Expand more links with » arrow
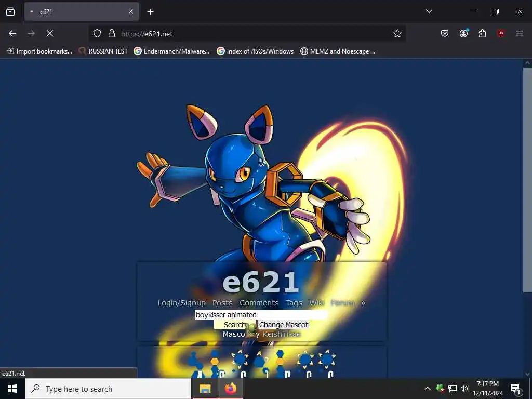 tap(363, 303)
